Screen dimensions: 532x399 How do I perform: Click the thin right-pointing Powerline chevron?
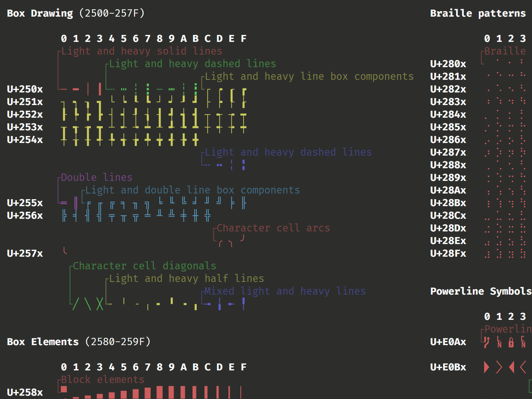tap(499, 367)
